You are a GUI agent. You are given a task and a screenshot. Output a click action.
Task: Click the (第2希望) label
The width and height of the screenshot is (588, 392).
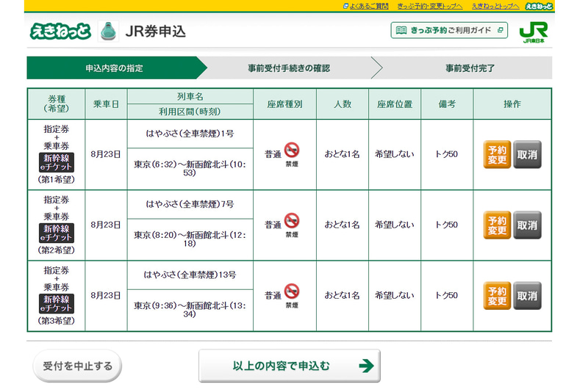pyautogui.click(x=57, y=250)
